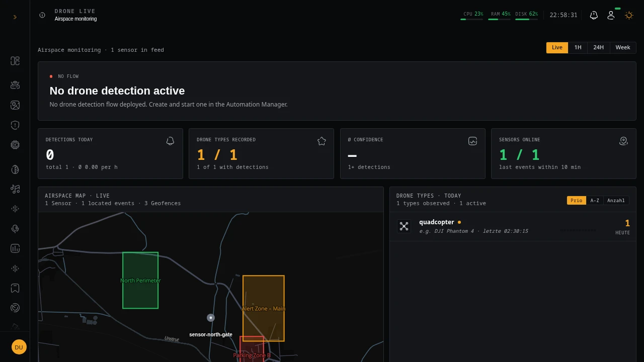644x362 pixels.
Task: Click the DU user avatar
Action: (x=19, y=347)
